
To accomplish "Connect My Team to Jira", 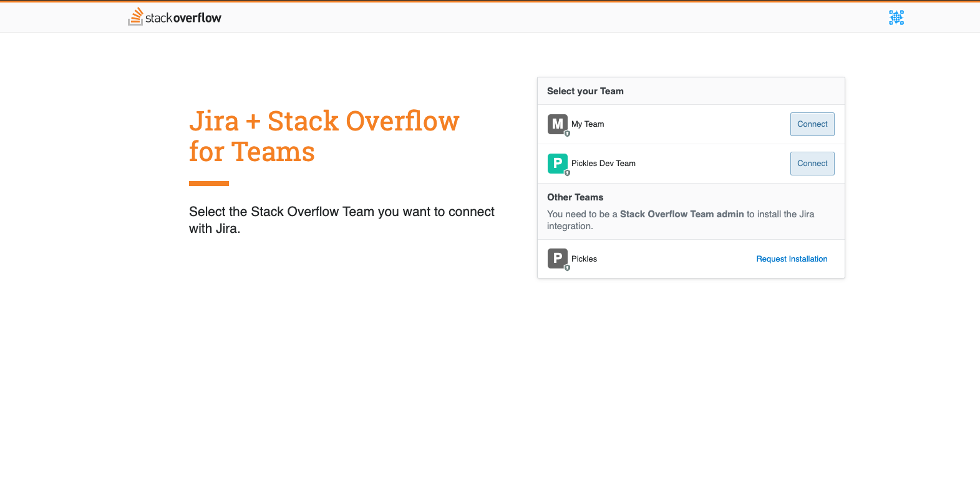I will point(812,124).
